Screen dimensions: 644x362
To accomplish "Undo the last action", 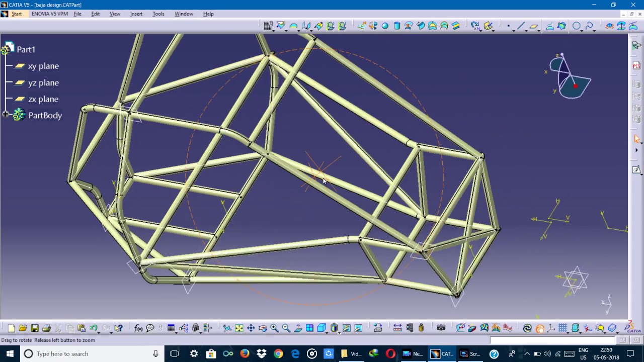I will (93, 328).
